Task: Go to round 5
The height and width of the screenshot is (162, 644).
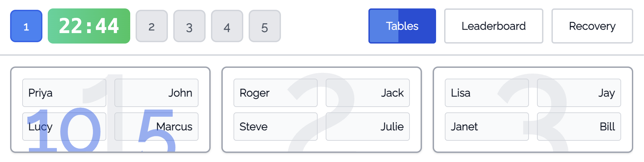Action: (265, 26)
